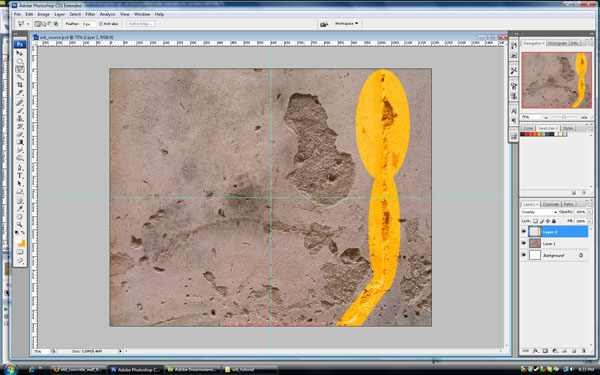Select the Slice tool
Screen dimensions: 600x375
click(20, 93)
